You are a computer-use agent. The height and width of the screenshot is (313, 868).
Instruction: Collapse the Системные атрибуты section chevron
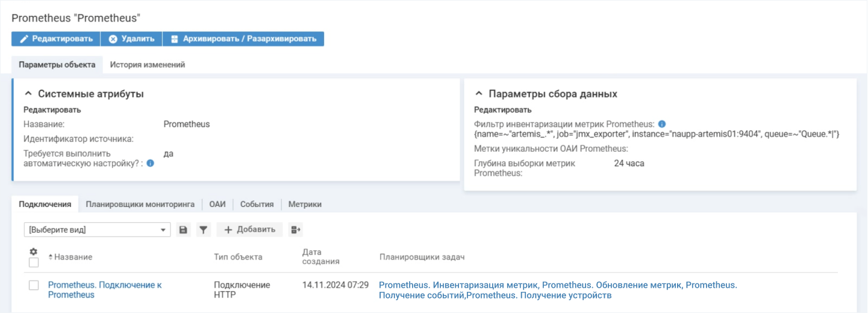tap(28, 94)
